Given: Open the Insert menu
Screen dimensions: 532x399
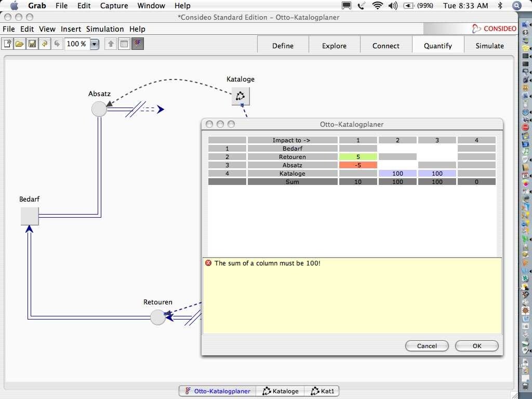Looking at the screenshot, I should pos(71,29).
